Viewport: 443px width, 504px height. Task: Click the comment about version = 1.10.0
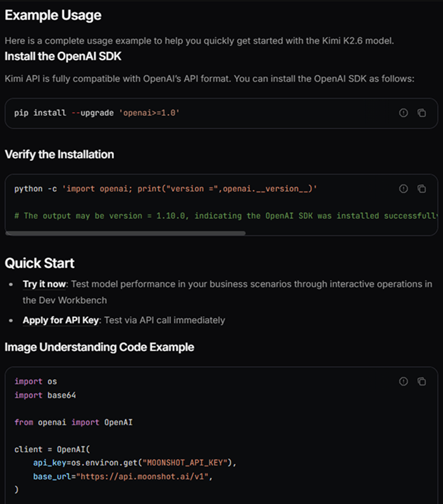click(226, 216)
